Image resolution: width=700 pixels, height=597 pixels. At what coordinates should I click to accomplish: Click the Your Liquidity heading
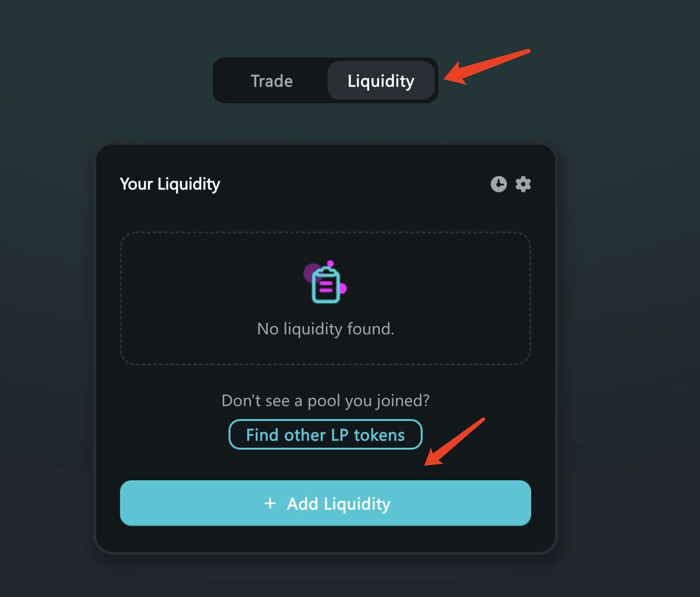coord(170,184)
